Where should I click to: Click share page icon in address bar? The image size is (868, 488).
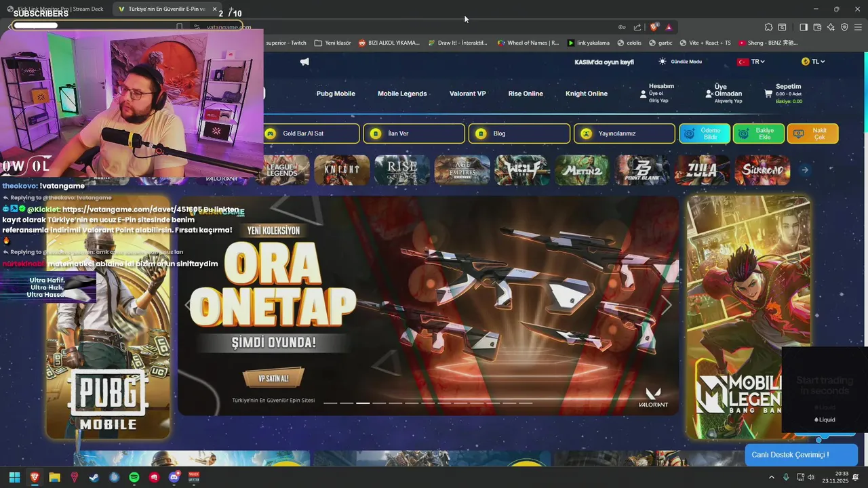click(637, 27)
